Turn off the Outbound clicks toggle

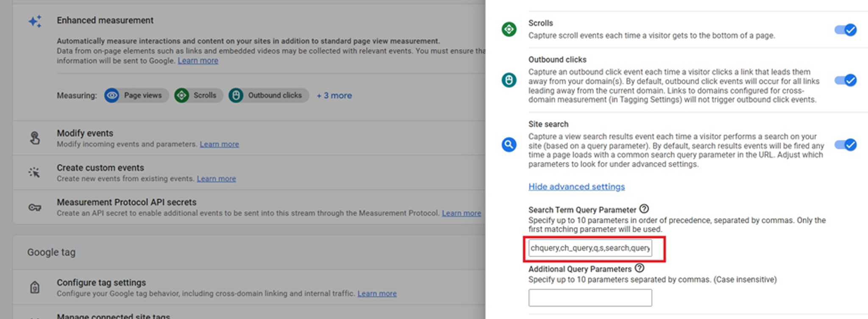tap(846, 80)
